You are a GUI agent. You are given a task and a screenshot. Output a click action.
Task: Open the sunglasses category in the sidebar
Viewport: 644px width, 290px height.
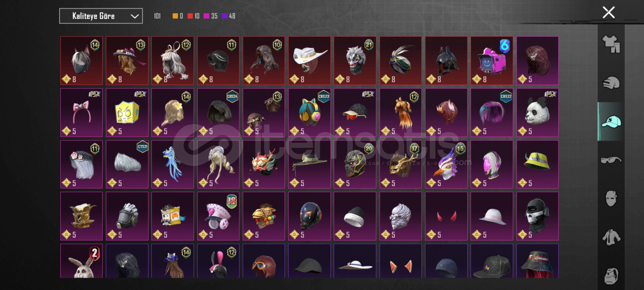tap(611, 160)
